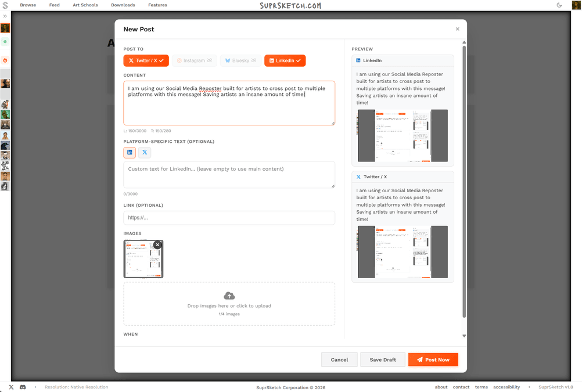Open the uploaded image thumbnail
Screen dimensions: 582x392
point(143,259)
